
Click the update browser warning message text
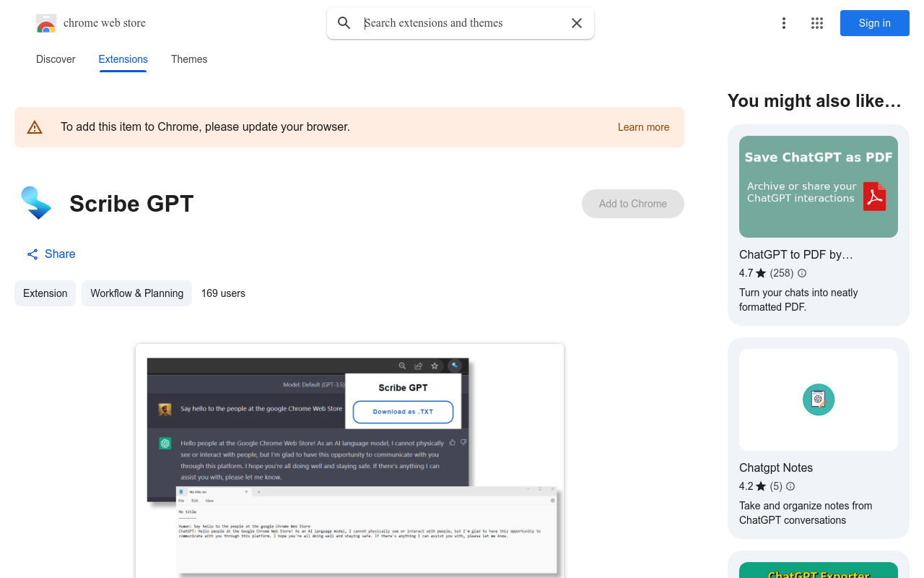point(205,127)
